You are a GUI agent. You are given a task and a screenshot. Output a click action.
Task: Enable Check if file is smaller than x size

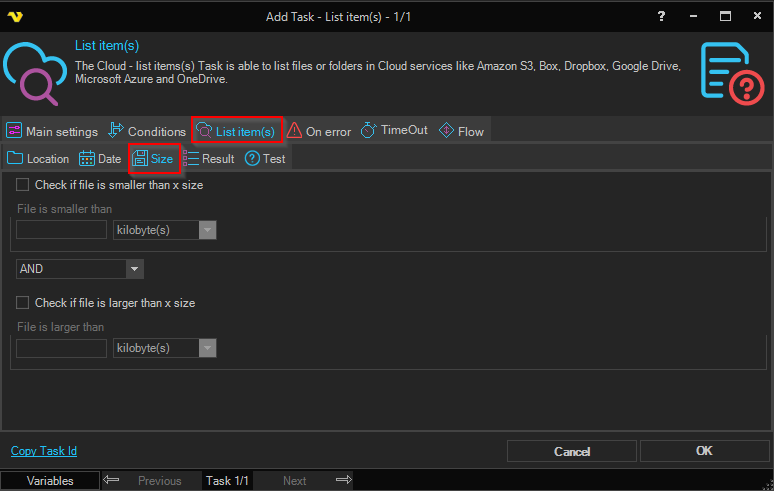(23, 185)
